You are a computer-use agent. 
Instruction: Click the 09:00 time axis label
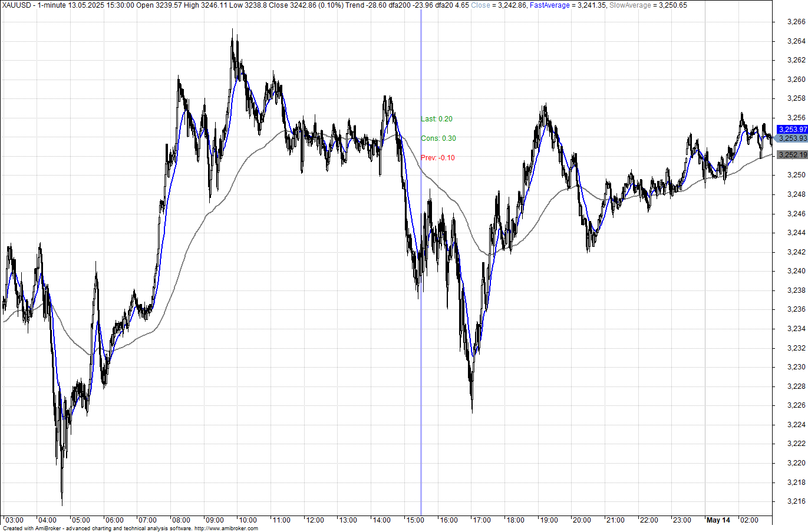[215, 520]
